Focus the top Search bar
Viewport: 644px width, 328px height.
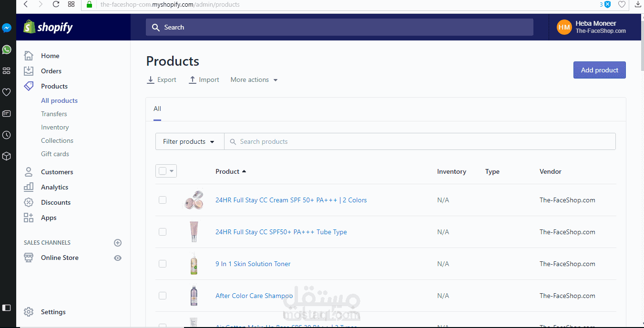pos(339,27)
